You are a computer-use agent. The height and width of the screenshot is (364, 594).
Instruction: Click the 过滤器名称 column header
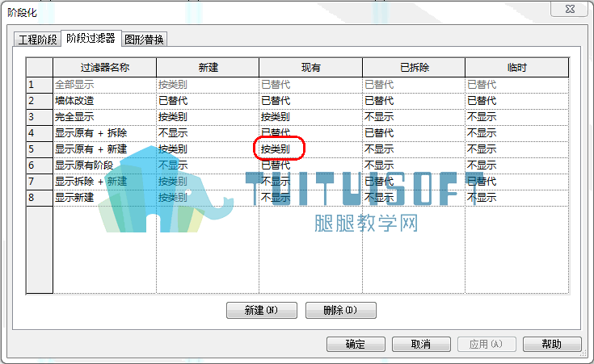(104, 68)
